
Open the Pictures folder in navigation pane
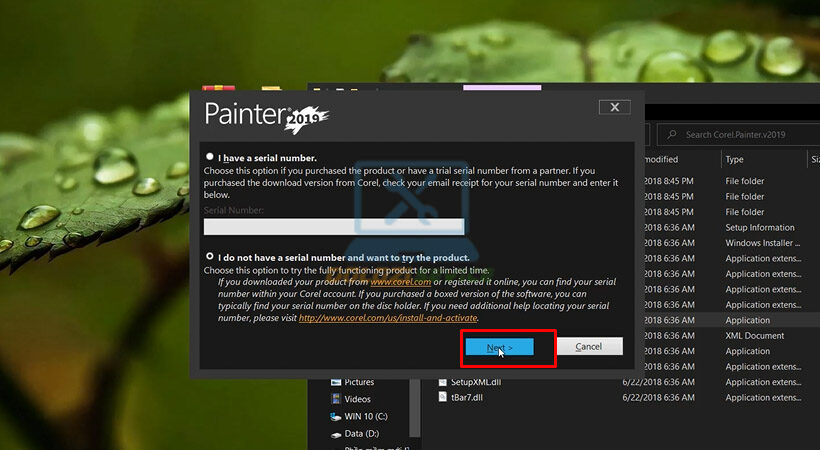(358, 382)
